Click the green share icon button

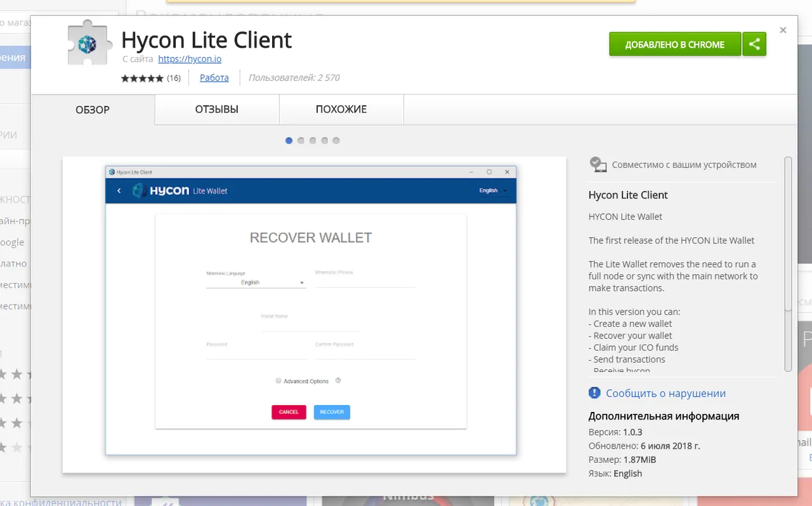[754, 44]
